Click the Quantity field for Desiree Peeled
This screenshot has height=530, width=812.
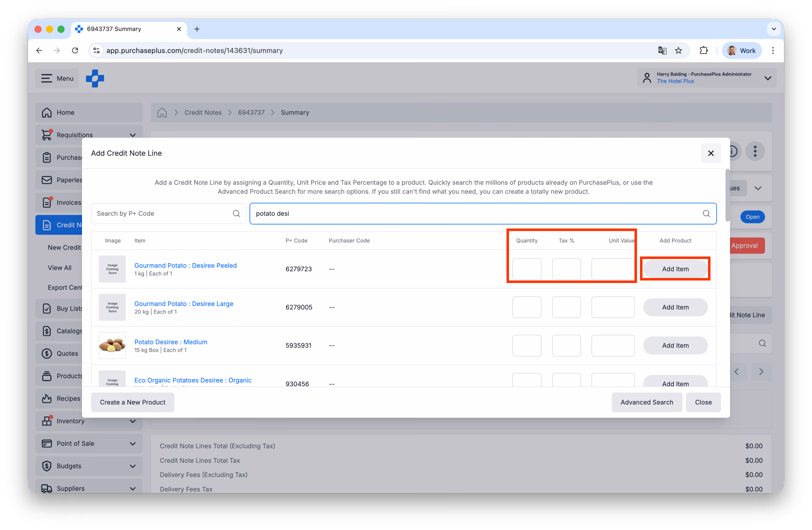point(527,269)
